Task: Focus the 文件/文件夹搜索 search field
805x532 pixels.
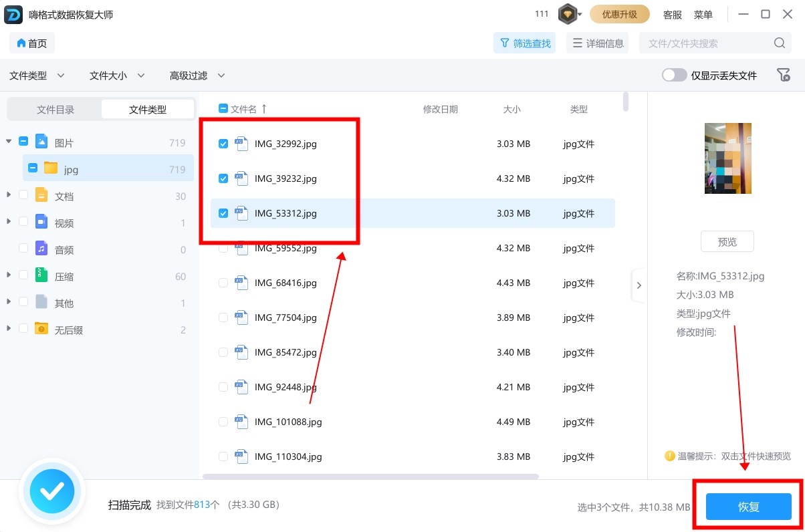Action: 715,43
